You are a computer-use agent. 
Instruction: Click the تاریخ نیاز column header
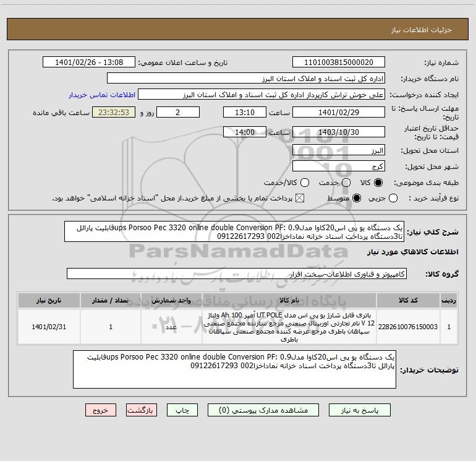coord(49,300)
